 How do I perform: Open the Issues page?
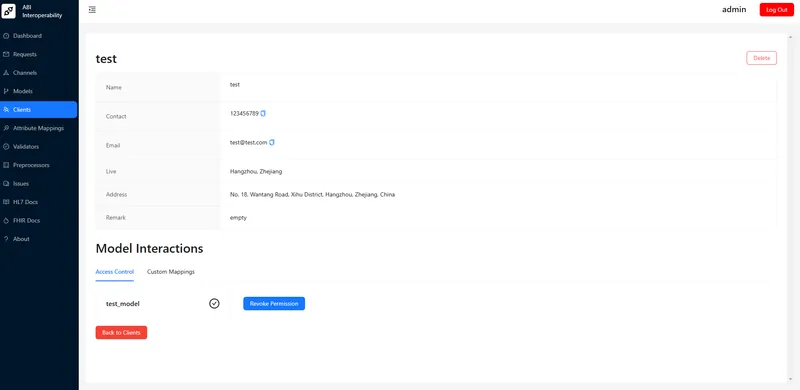click(39, 183)
